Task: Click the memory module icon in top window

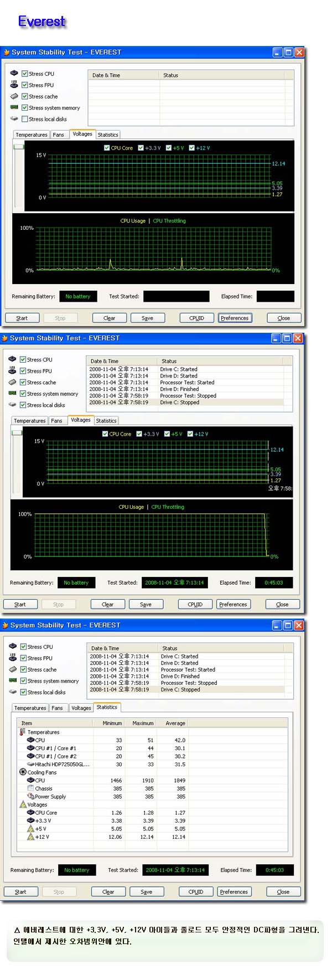Action: pos(14,107)
